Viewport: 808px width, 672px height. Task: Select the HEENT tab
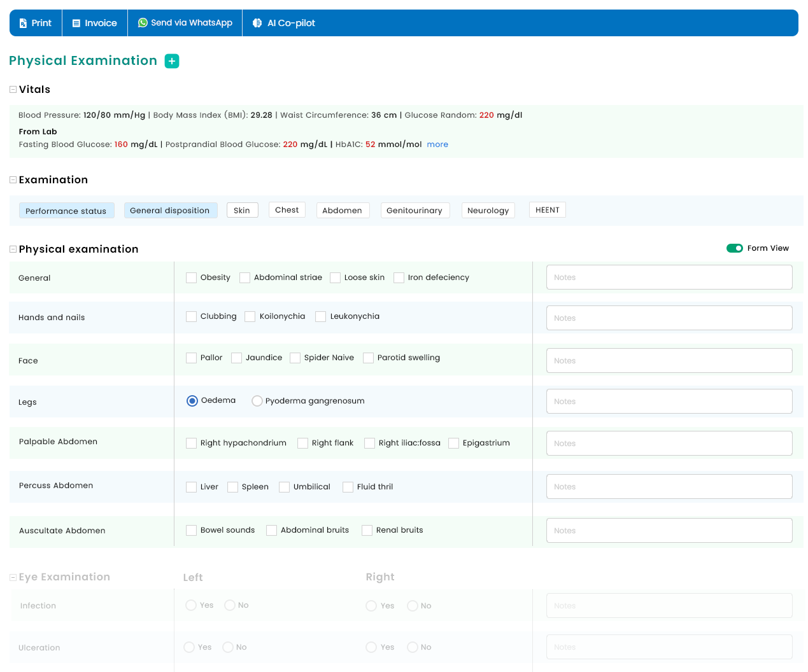pyautogui.click(x=547, y=210)
